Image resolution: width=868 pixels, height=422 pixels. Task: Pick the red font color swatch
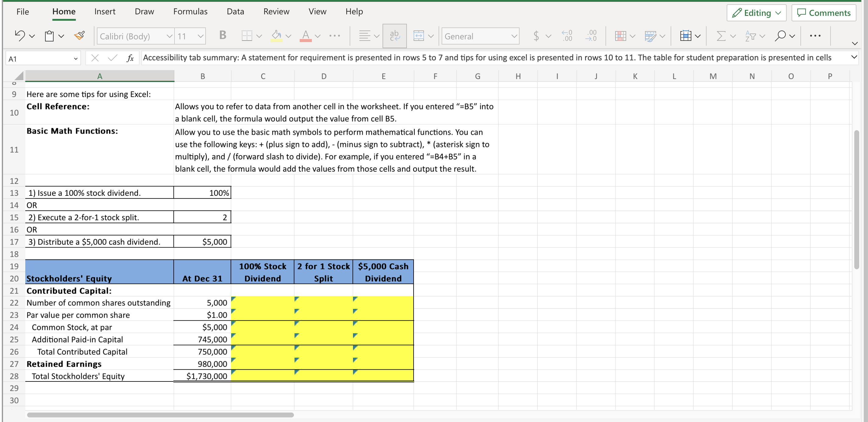(x=306, y=40)
